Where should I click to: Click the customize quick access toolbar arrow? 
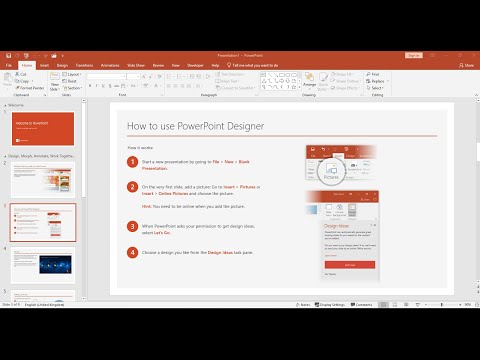pos(62,56)
